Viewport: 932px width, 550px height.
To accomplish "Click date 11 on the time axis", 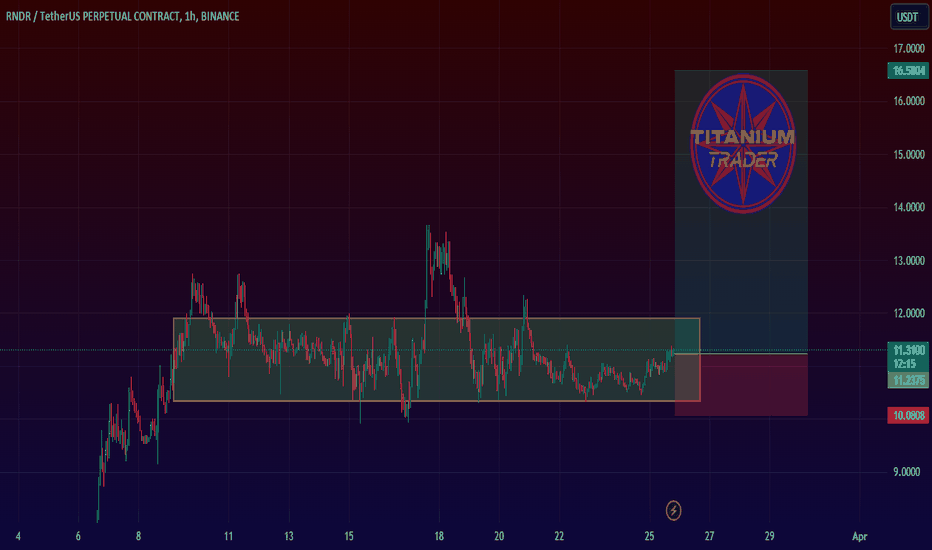I will tap(228, 536).
